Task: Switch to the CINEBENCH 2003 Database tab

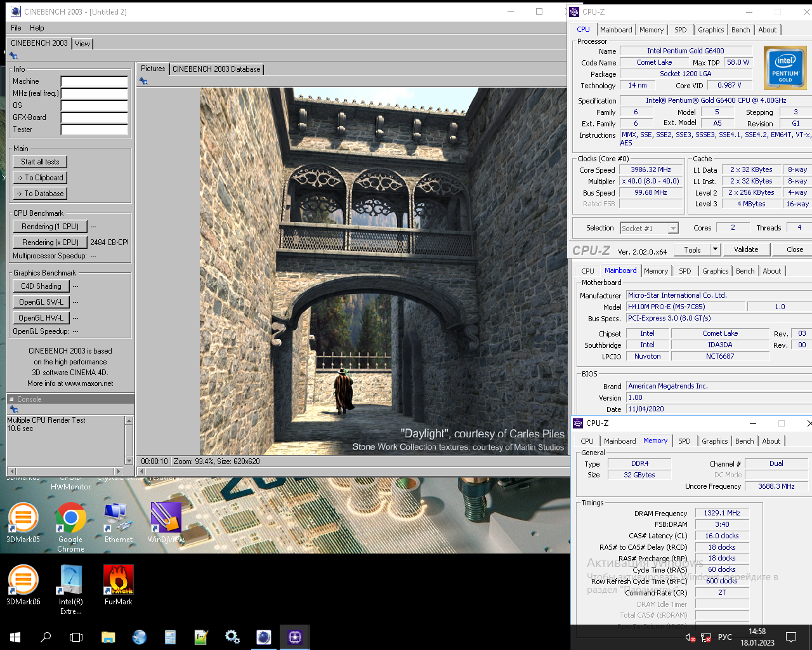Action: 216,69
